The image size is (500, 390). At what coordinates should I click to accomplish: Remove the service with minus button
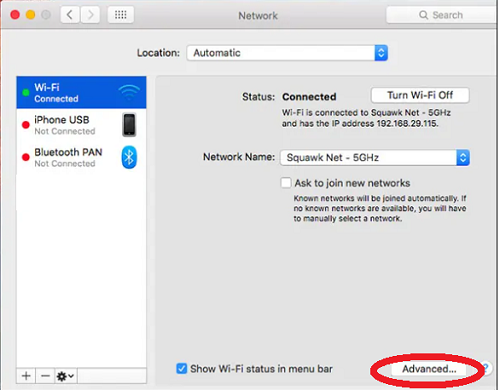click(45, 376)
